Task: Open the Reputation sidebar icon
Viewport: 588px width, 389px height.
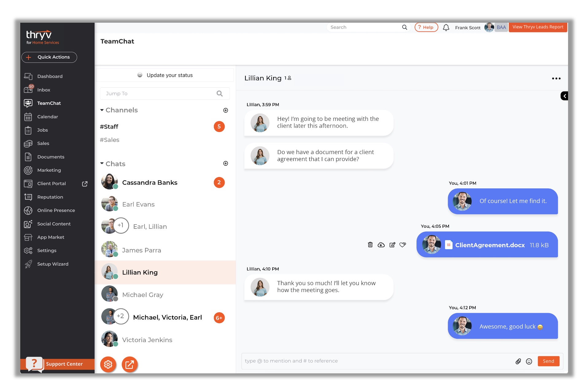Action: [x=28, y=197]
